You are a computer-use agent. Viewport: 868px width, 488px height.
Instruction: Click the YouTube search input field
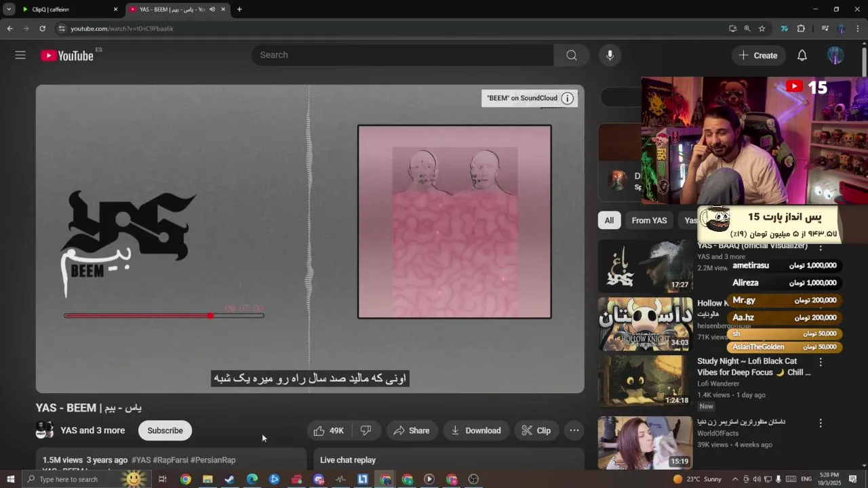pos(402,56)
